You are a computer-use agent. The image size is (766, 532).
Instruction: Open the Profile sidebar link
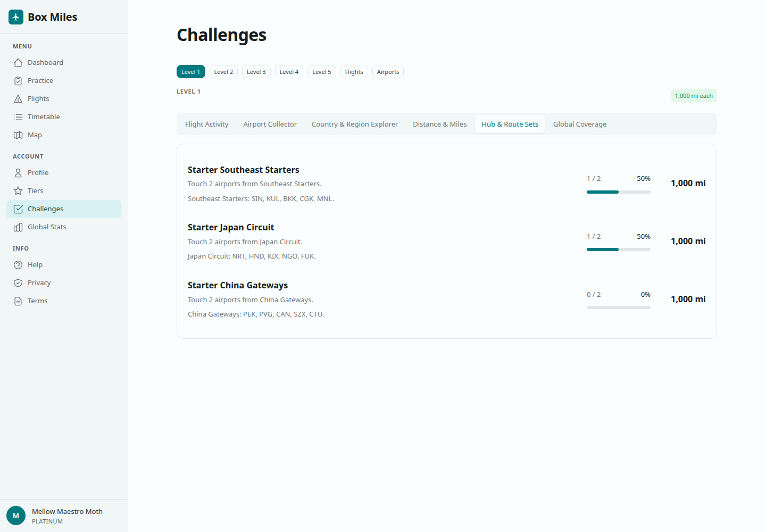pos(64,173)
